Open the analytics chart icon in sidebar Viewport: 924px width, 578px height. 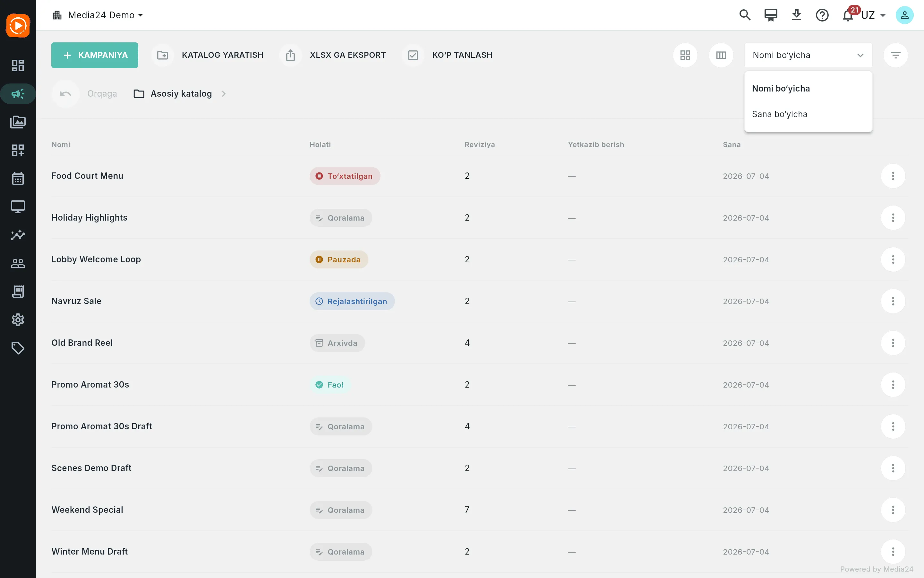18,235
